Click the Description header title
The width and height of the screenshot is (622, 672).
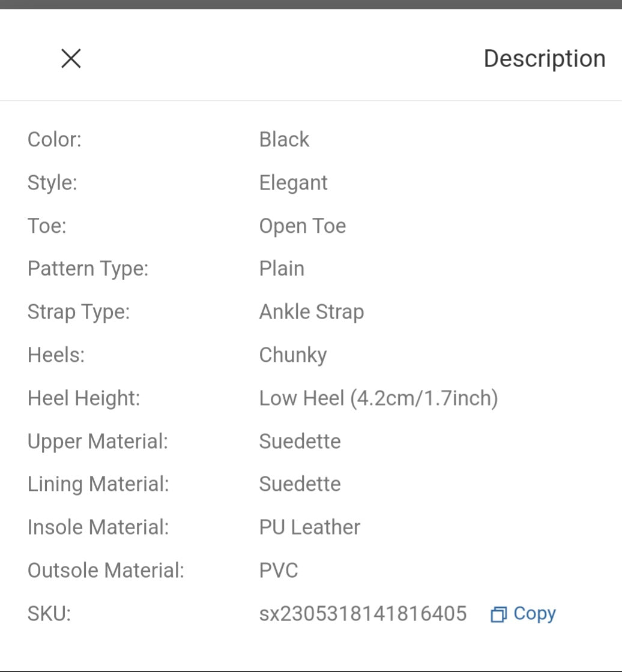[x=545, y=59]
